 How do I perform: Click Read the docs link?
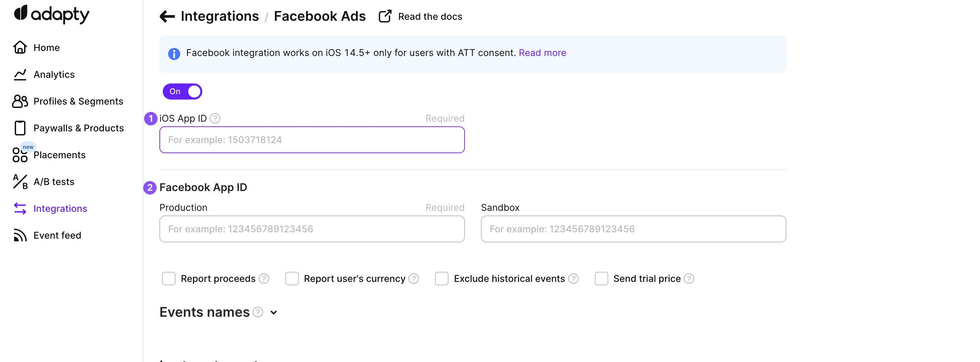tap(430, 16)
